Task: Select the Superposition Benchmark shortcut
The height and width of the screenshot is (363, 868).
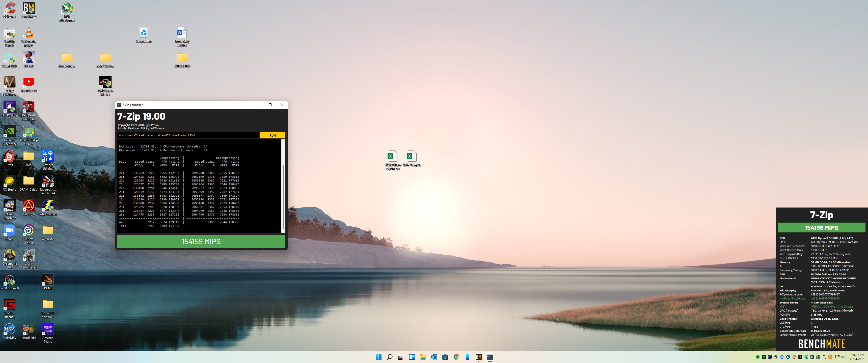Action: [x=48, y=185]
